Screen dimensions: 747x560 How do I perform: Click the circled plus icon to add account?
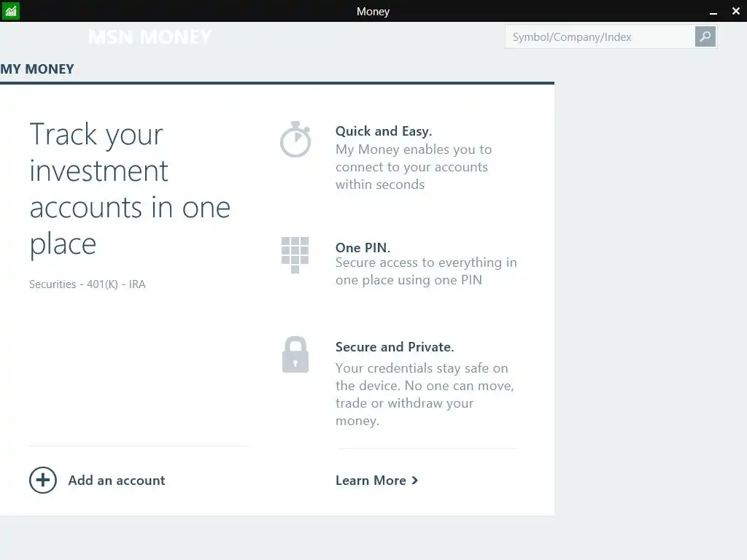tap(43, 480)
